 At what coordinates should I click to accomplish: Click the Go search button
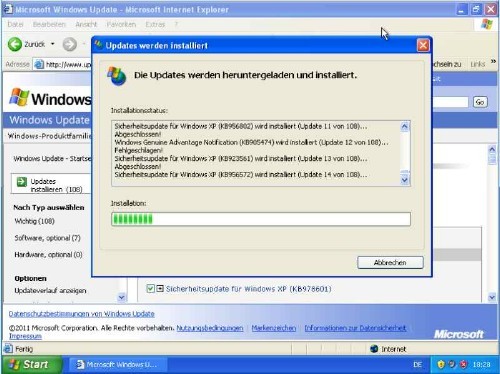tap(480, 102)
